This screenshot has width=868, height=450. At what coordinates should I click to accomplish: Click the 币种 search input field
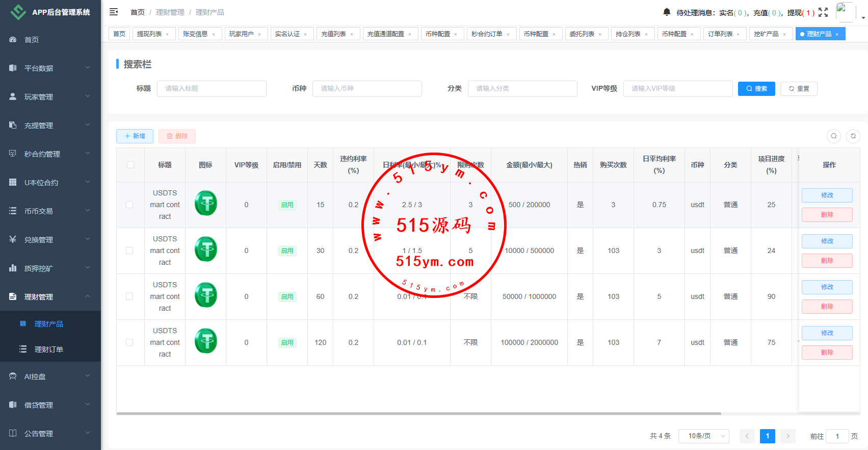pyautogui.click(x=367, y=89)
